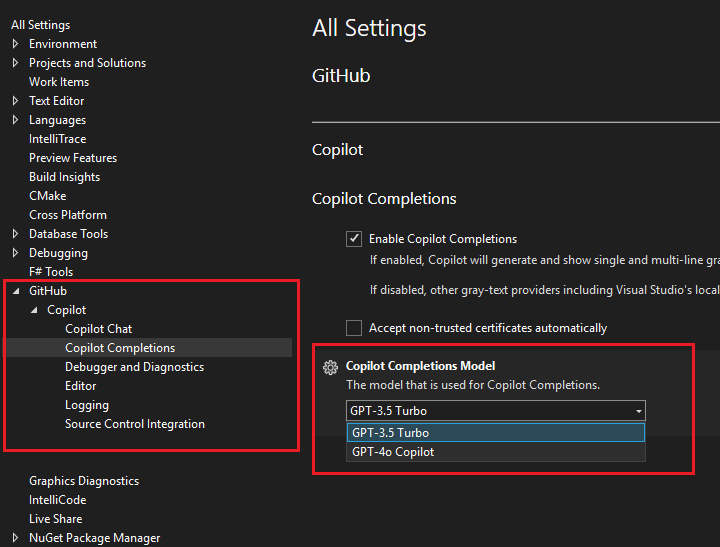Collapse the GitHub settings node
Viewport: 720px width, 547px height.
(15, 291)
